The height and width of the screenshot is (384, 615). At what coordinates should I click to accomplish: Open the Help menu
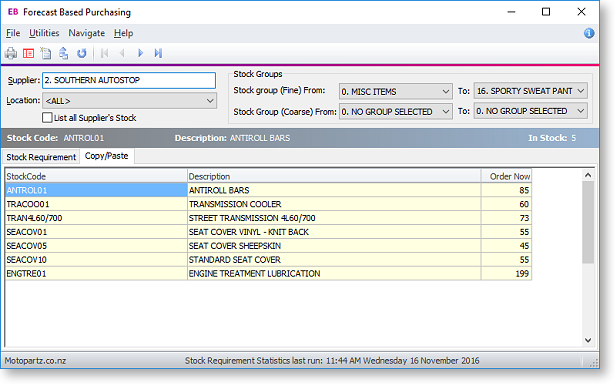coord(124,33)
